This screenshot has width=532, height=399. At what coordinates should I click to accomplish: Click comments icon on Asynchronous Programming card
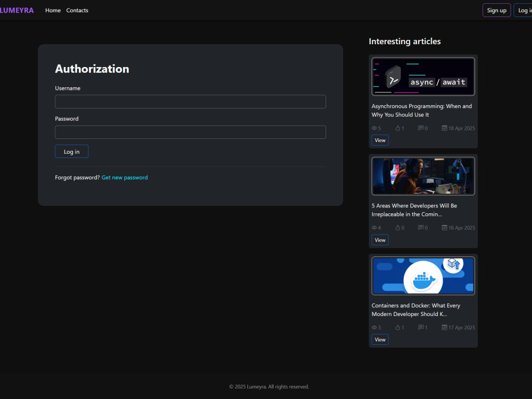tap(421, 128)
